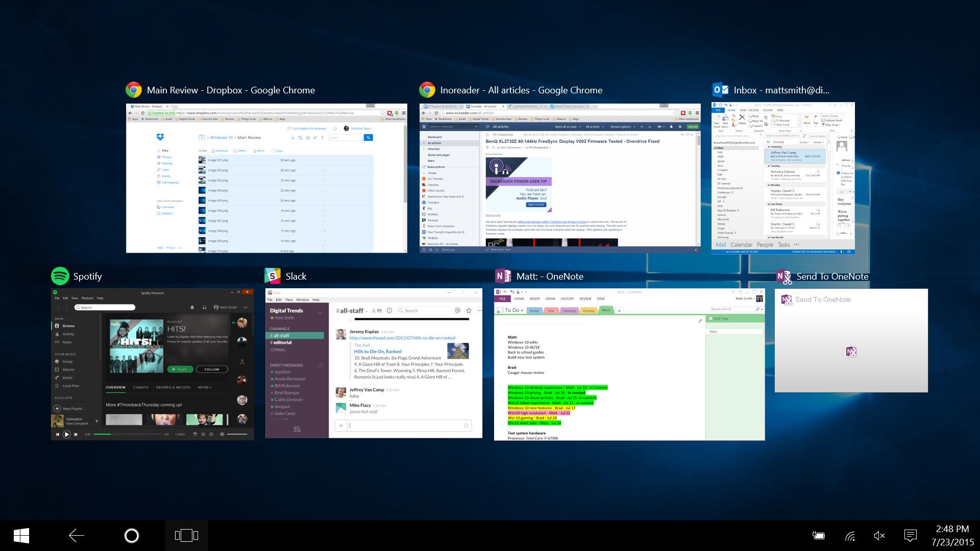Image resolution: width=980 pixels, height=551 pixels.
Task: Click the Chrome logo beside Main Review - Dropbox
Action: [134, 90]
